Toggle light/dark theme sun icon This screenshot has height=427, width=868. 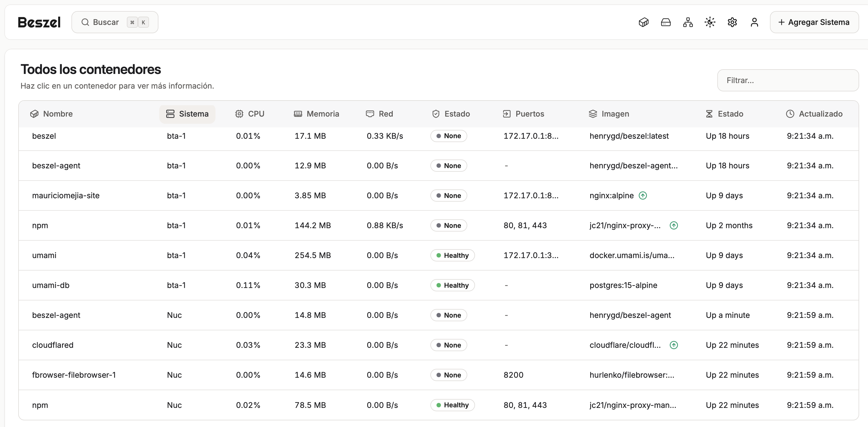tap(710, 22)
